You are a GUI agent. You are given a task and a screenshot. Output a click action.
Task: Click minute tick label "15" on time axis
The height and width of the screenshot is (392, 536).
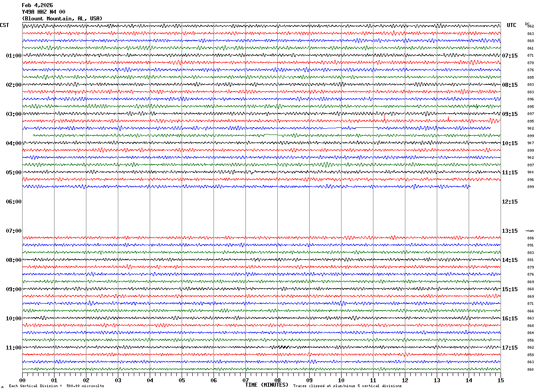(x=501, y=380)
